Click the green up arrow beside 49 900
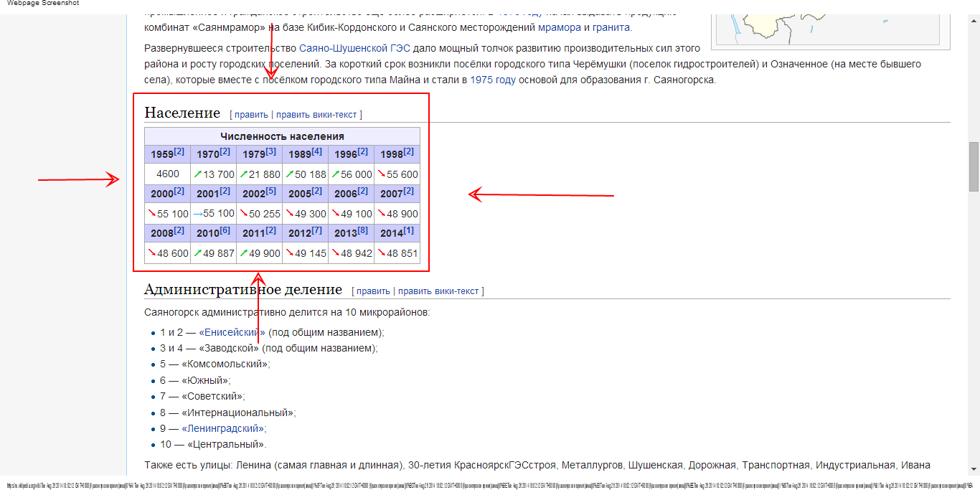Image resolution: width=980 pixels, height=490 pixels. 244,253
